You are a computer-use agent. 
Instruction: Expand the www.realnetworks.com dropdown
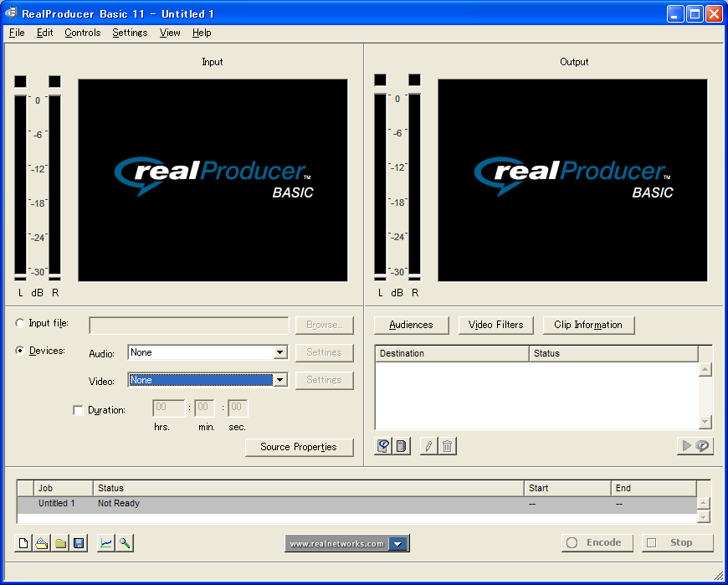397,544
